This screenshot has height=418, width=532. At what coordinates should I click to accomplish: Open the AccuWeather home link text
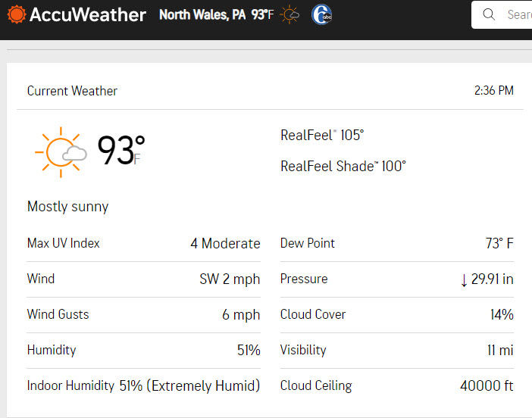pyautogui.click(x=88, y=14)
